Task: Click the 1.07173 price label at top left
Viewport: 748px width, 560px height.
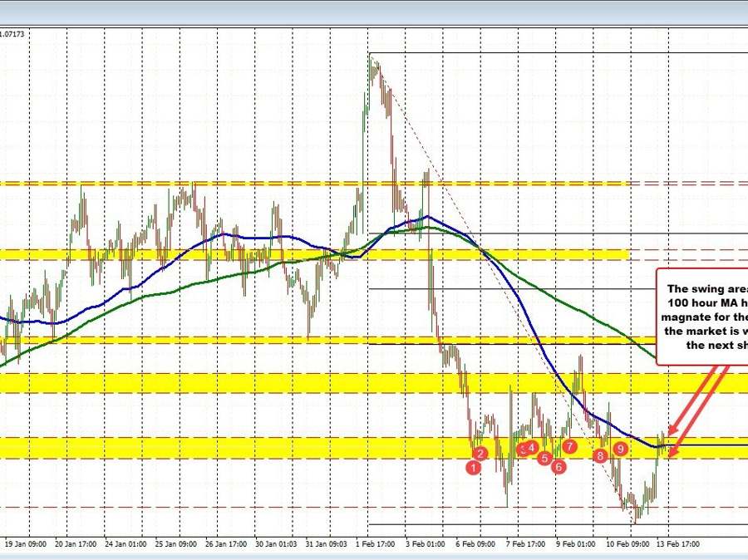Action: pyautogui.click(x=13, y=34)
